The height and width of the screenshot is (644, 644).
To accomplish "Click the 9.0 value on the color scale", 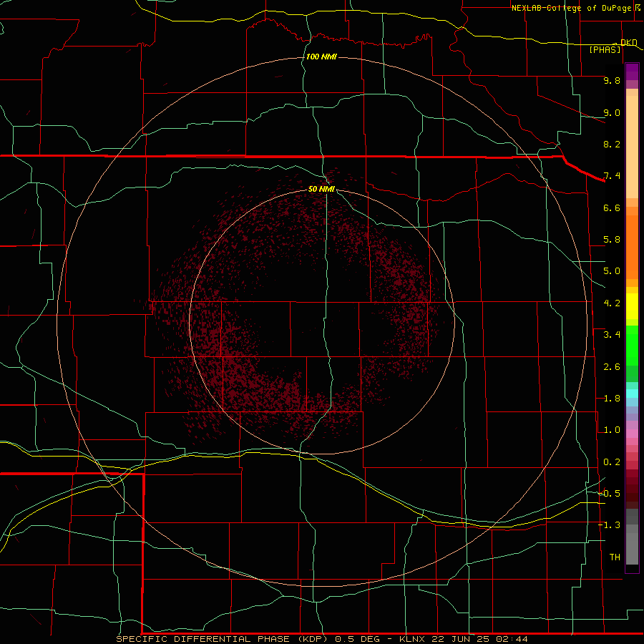I will (612, 112).
